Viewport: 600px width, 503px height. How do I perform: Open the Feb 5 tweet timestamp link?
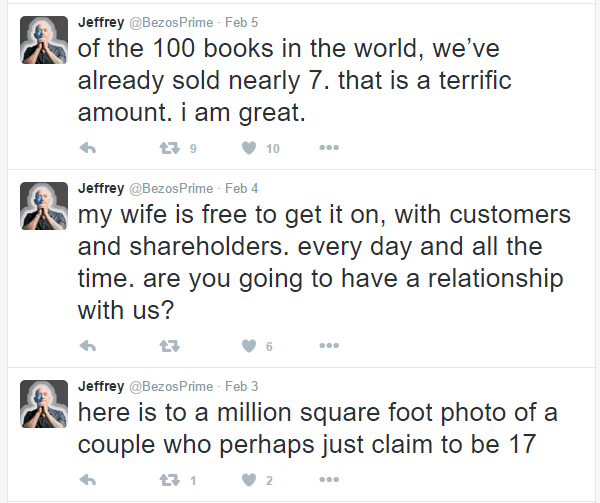click(x=245, y=21)
